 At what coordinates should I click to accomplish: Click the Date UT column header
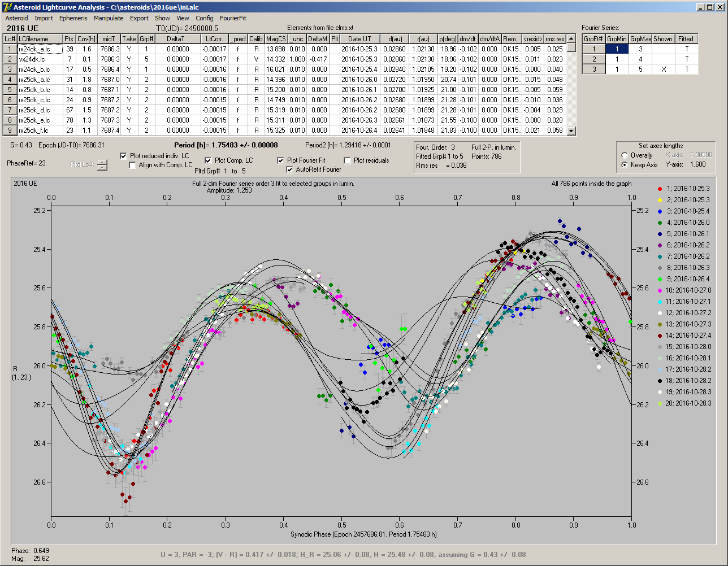coord(359,39)
